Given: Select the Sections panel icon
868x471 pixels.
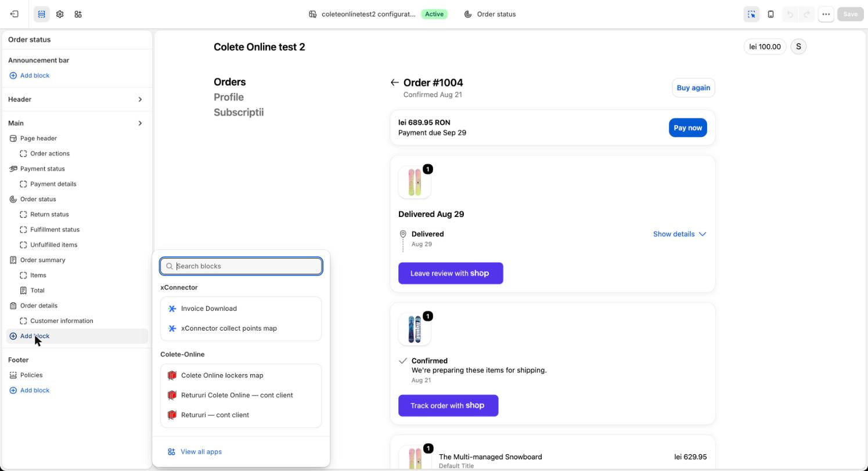Looking at the screenshot, I should click(41, 14).
